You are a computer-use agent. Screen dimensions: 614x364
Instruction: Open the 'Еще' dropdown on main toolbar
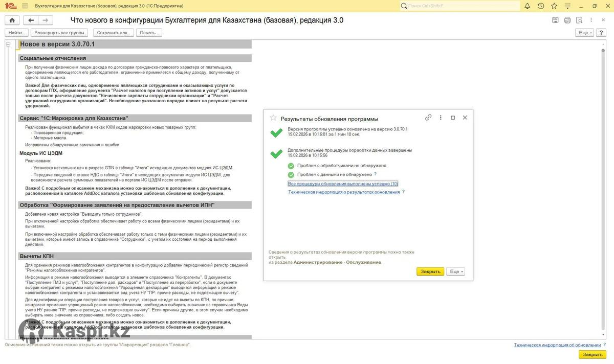[584, 33]
